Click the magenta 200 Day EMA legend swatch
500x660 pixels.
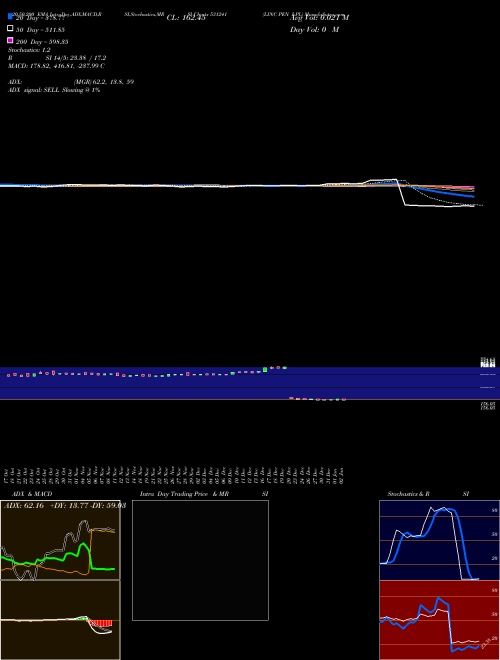[x=10, y=40]
